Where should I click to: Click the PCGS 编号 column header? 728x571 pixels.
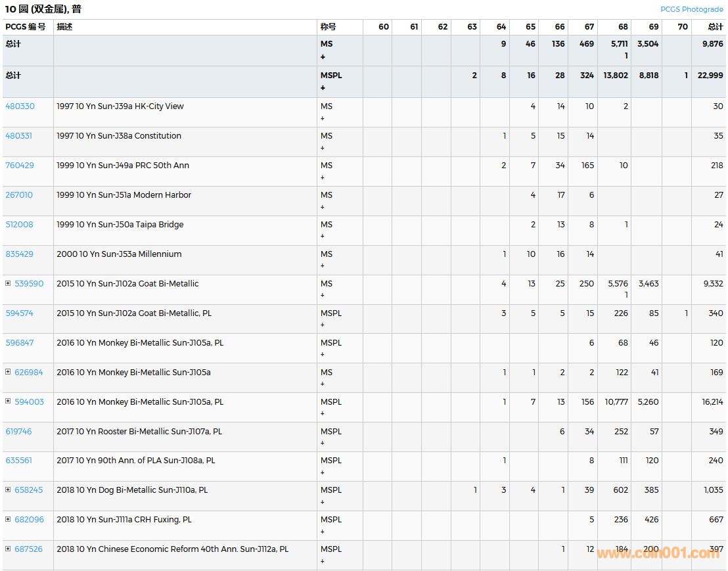pyautogui.click(x=26, y=27)
